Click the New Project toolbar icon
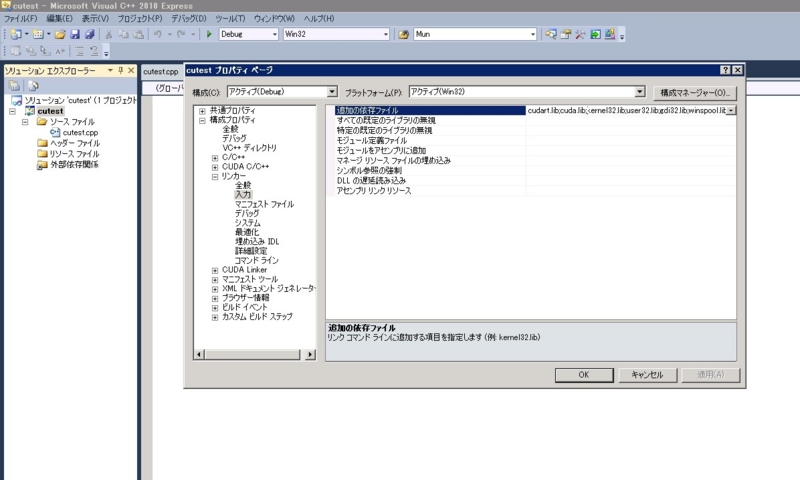 pyautogui.click(x=16, y=34)
